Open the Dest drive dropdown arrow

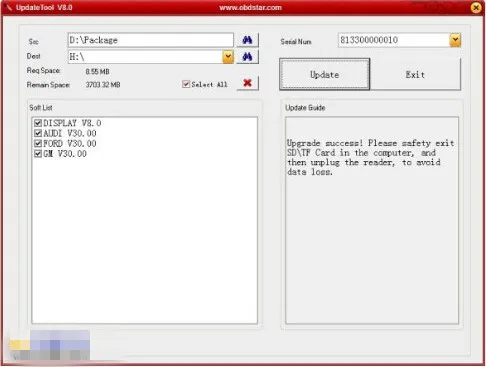(x=228, y=57)
